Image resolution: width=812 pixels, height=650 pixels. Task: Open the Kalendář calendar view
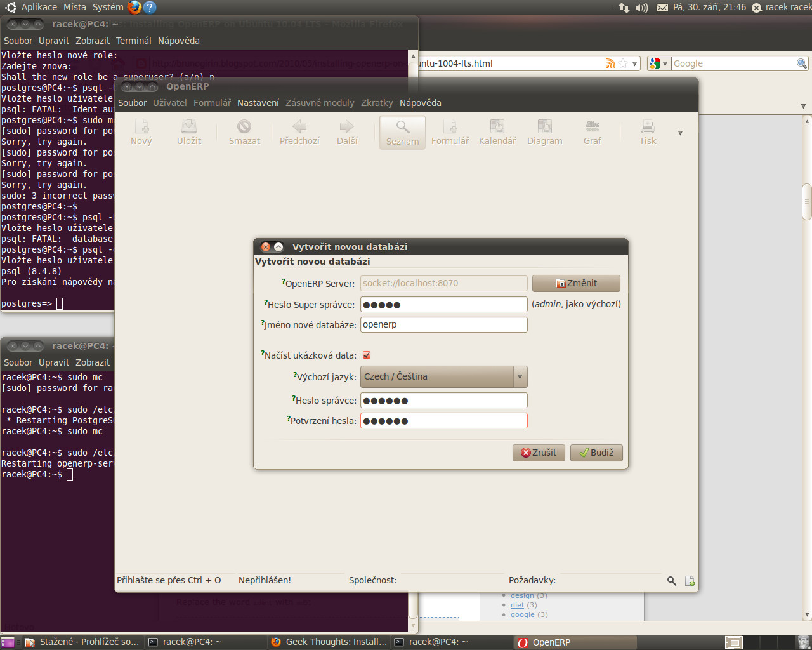pyautogui.click(x=497, y=133)
